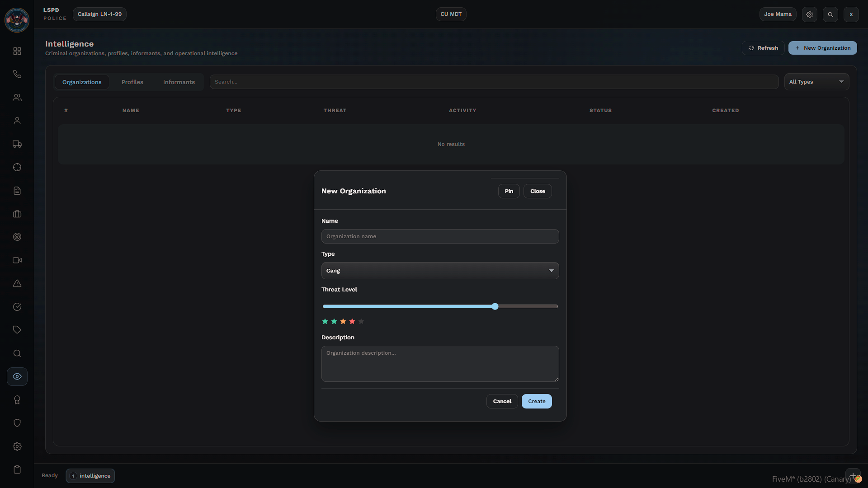This screenshot has width=868, height=488.
Task: Open the reports document sidebar icon
Action: pyautogui.click(x=17, y=191)
